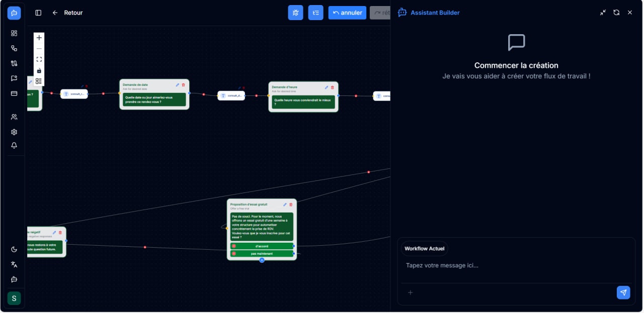
Task: Click the attachment plus in the message box
Action: point(410,292)
